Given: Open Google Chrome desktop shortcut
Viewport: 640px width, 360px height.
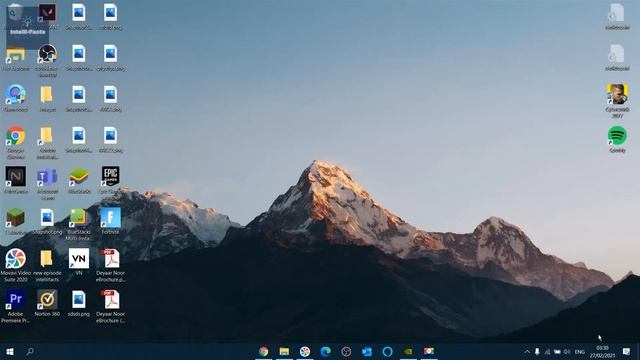Looking at the screenshot, I should [16, 136].
